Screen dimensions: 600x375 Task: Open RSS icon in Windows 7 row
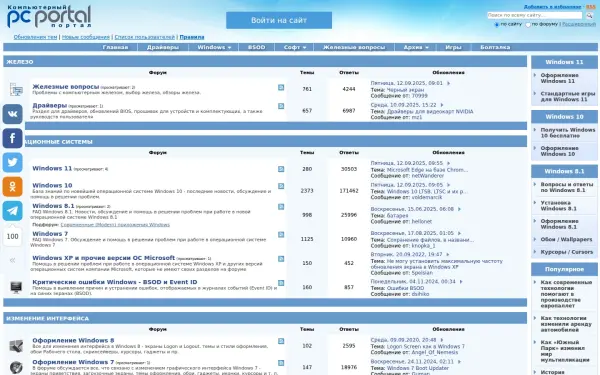(x=281, y=235)
